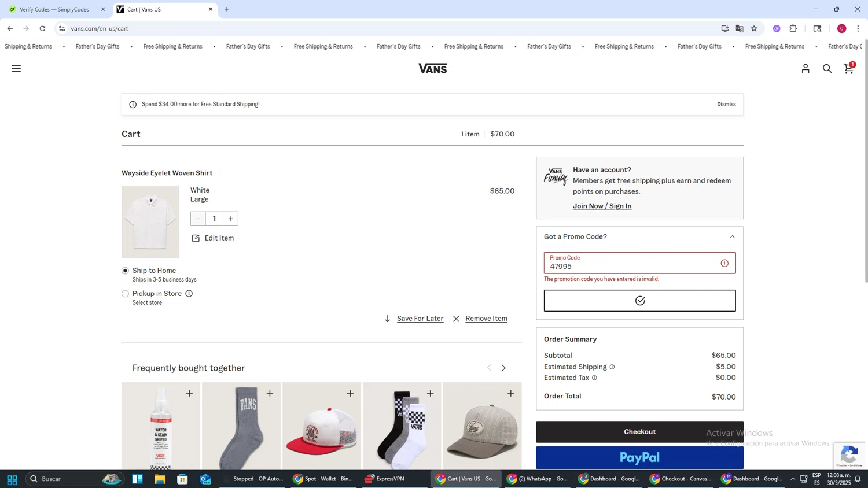The height and width of the screenshot is (488, 868).
Task: Open Outlook from the taskbar
Action: pyautogui.click(x=205, y=479)
